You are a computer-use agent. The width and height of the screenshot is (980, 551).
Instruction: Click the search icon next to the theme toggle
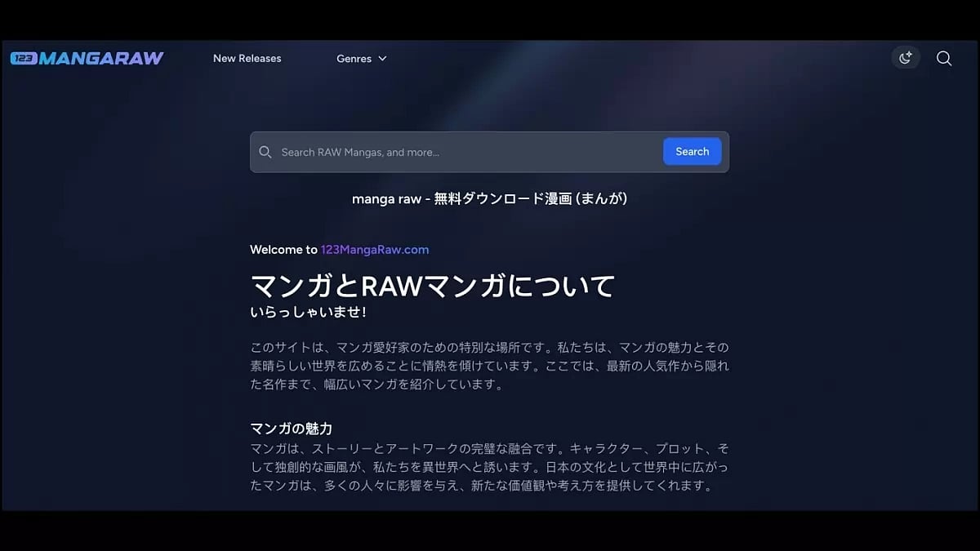(x=944, y=58)
